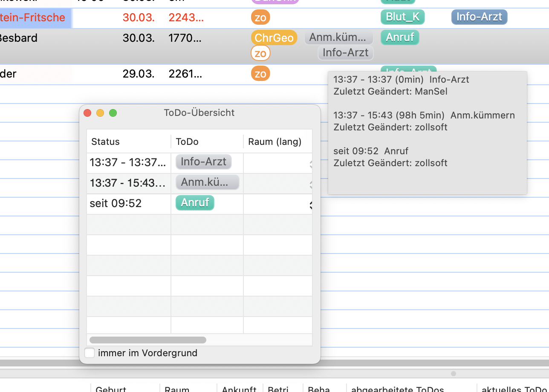Screen dimensions: 549x392
Task: Click the Anm.kü... button in ToDo-Übersicht
Action: click(x=208, y=182)
